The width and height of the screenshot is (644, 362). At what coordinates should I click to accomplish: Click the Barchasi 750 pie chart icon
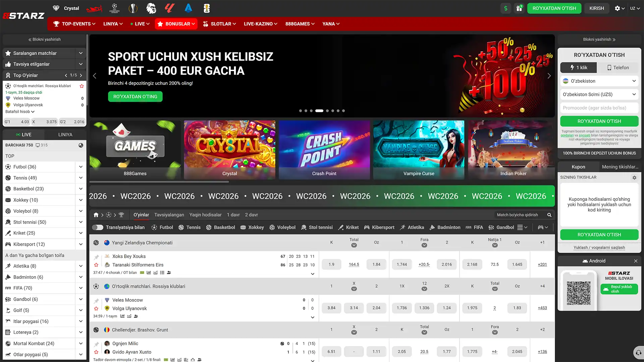pos(81,145)
